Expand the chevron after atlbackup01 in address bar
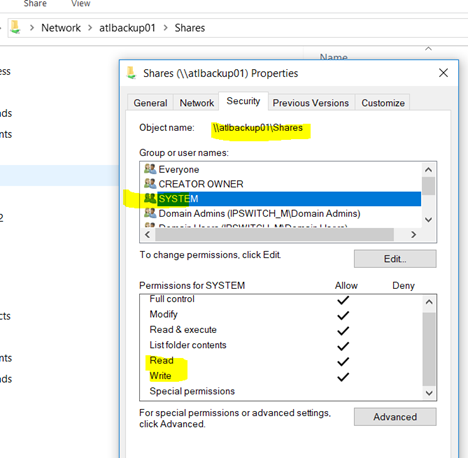This screenshot has width=468, height=458. click(165, 28)
